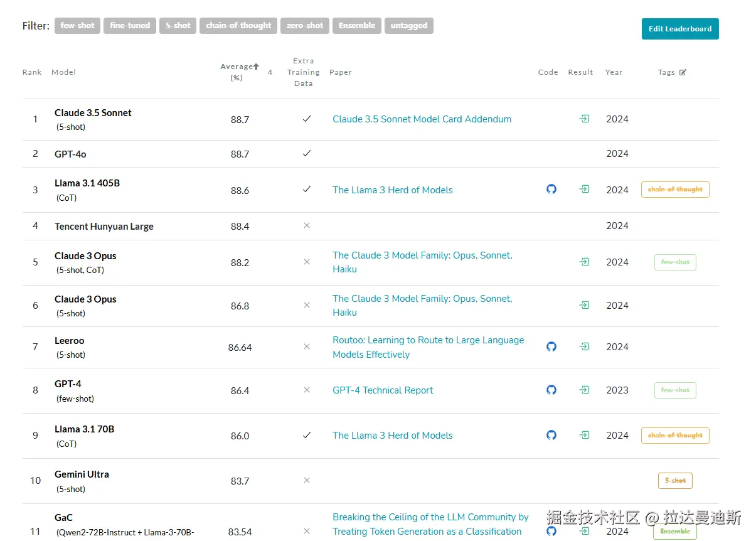Open Claude 3.5 Sonnet Model Card Addendum paper
Viewport: 756px width, 541px height.
click(x=422, y=119)
